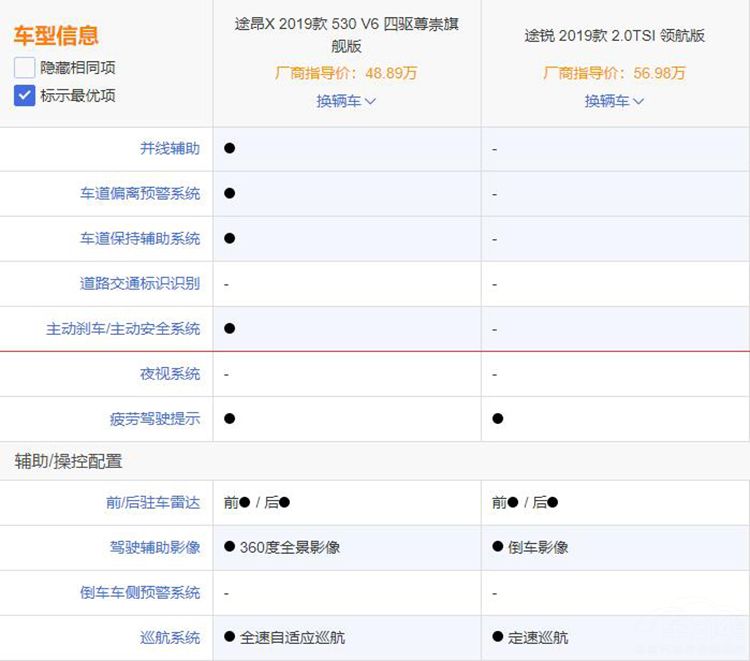Click the 辅助/操控配置 section header
750x661 pixels.
[x=68, y=461]
